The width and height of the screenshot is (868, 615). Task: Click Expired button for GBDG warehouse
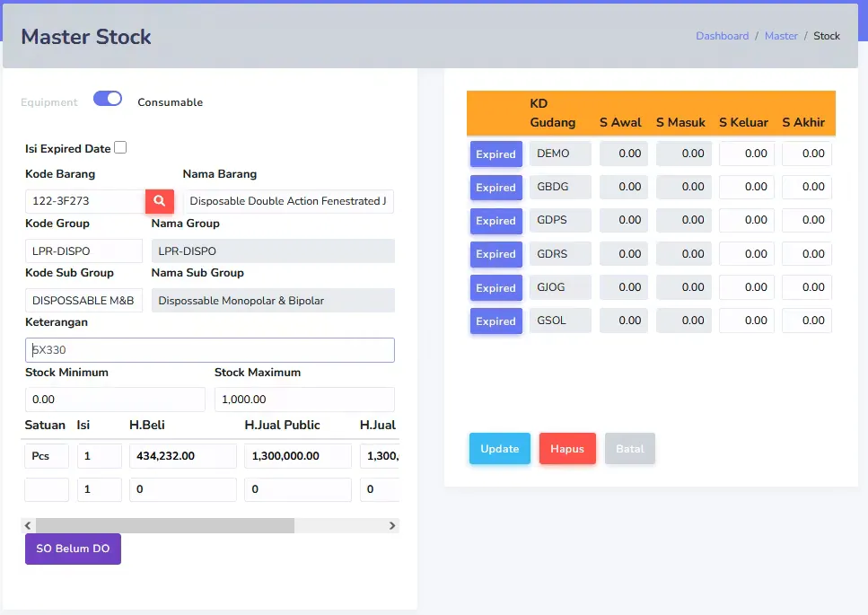point(496,188)
